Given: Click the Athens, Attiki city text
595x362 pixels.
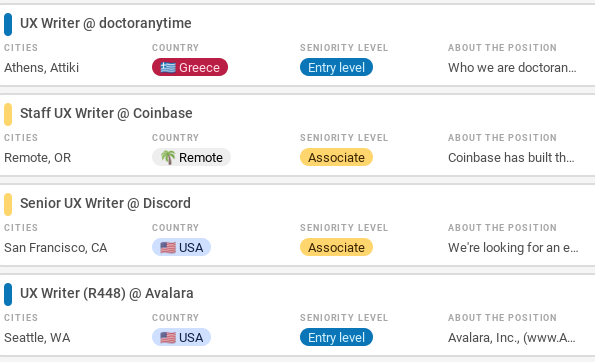Looking at the screenshot, I should 41,68.
